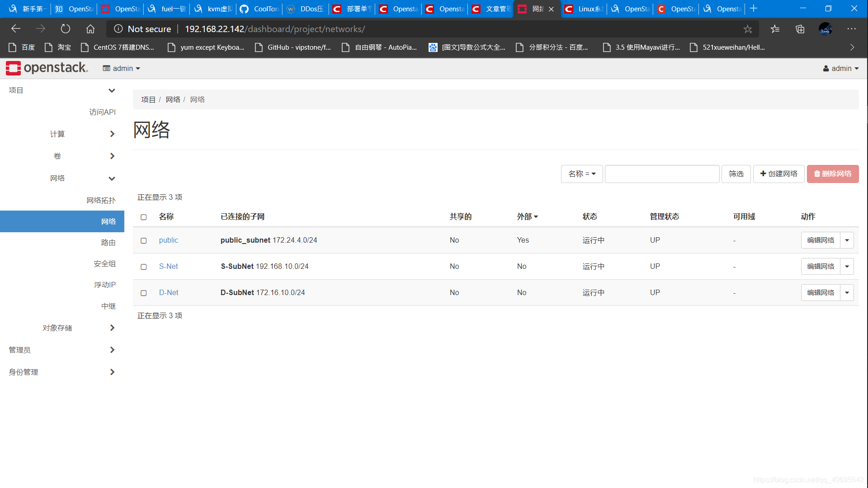
Task: Collapse the 项目 sidebar section
Action: [62, 90]
